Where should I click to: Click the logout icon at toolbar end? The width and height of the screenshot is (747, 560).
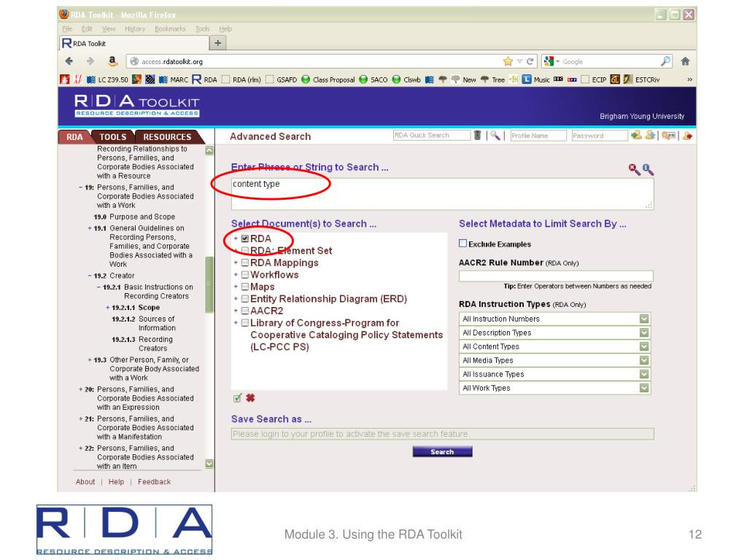coord(687,136)
